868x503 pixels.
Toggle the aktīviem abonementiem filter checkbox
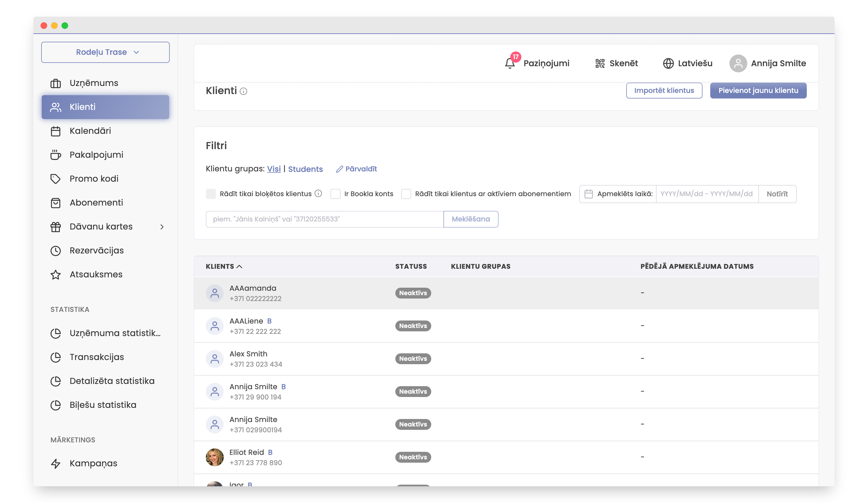tap(406, 194)
